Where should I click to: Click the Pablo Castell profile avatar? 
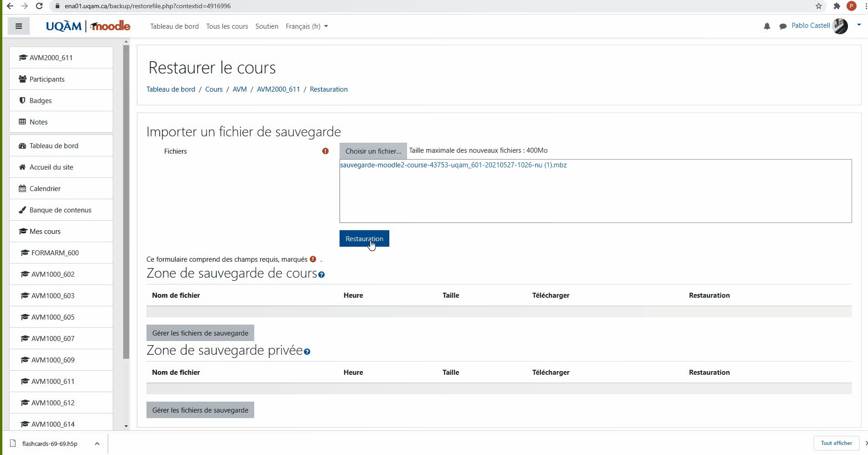point(840,26)
